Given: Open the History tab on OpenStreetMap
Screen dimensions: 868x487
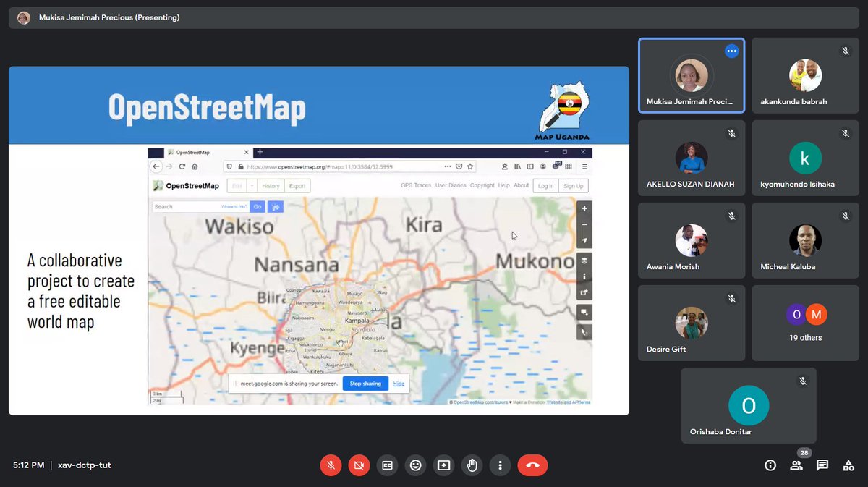Looking at the screenshot, I should pyautogui.click(x=271, y=186).
